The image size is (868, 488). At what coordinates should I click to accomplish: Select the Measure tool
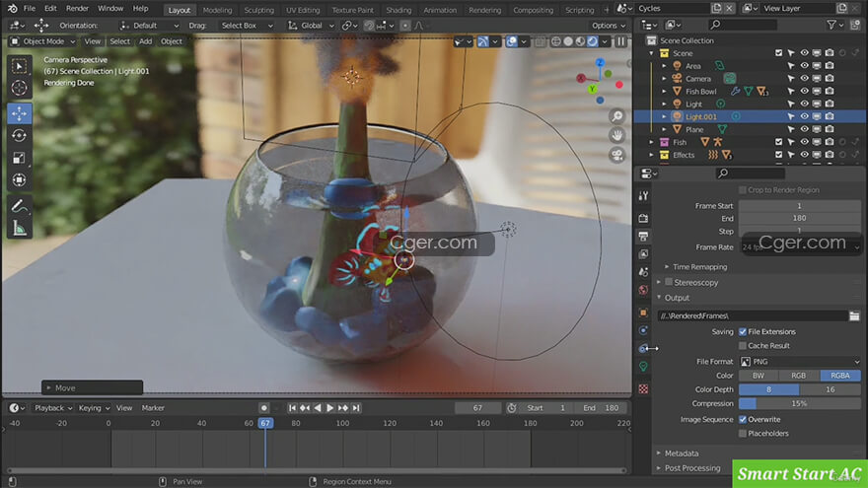20,228
